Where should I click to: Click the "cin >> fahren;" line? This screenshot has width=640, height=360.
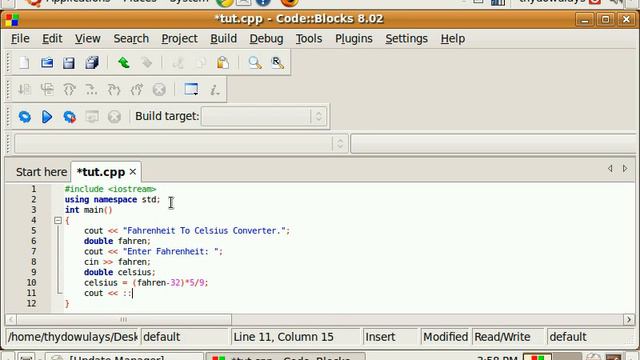[118, 262]
